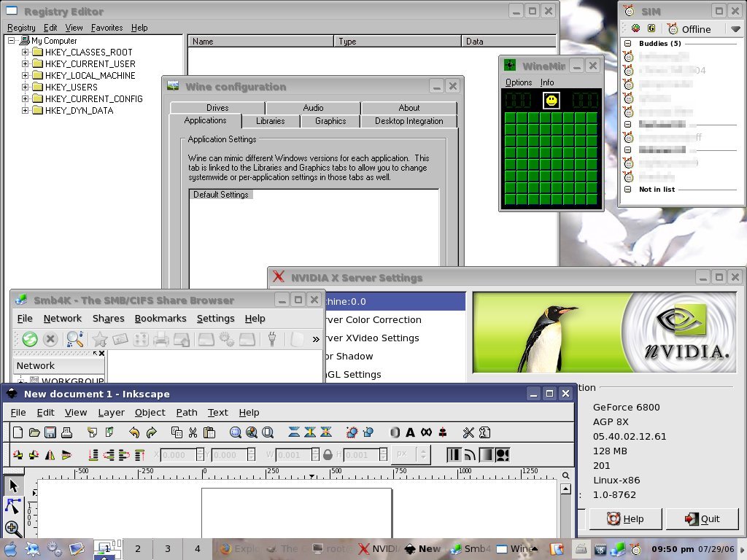Toggle scale stroke width button in Inkscape

pyautogui.click(x=453, y=455)
